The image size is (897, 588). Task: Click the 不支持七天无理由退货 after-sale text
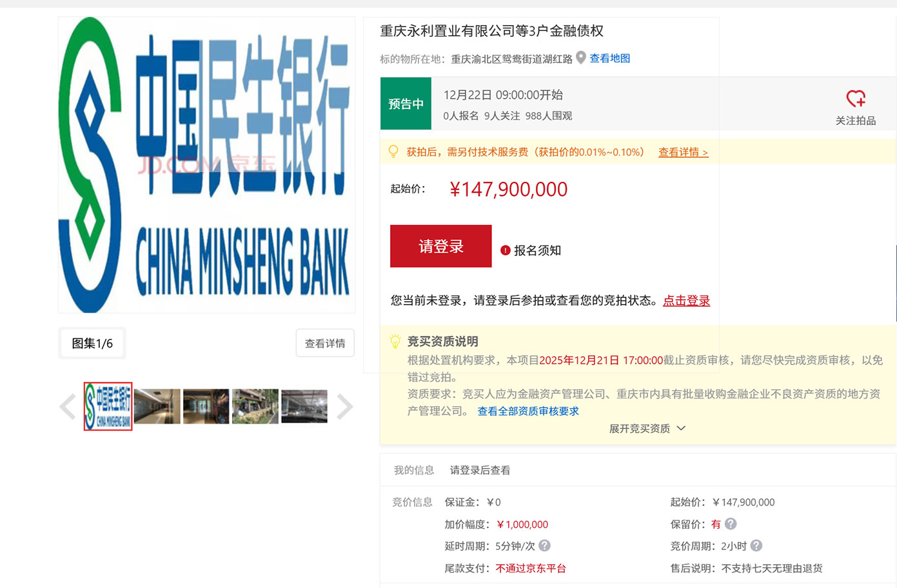(772, 568)
